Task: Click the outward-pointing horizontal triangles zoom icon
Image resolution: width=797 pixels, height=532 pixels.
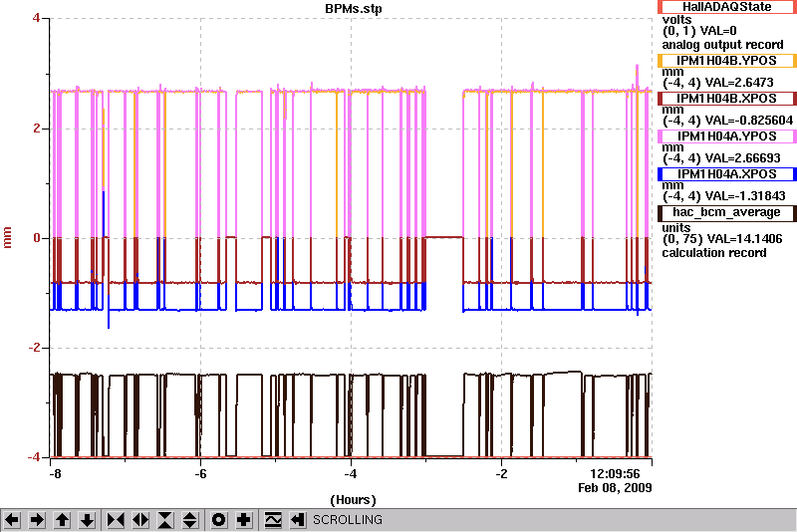Action: click(x=140, y=520)
